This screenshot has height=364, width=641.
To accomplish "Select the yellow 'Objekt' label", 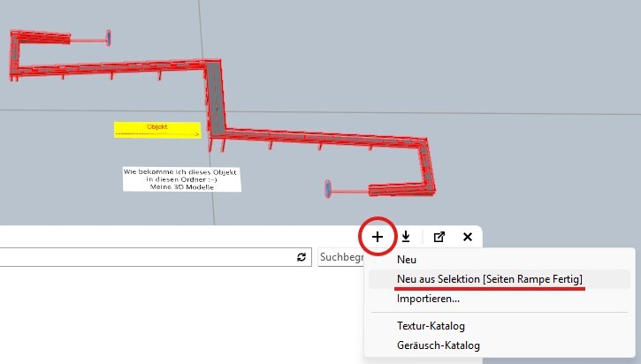I will 157,130.
